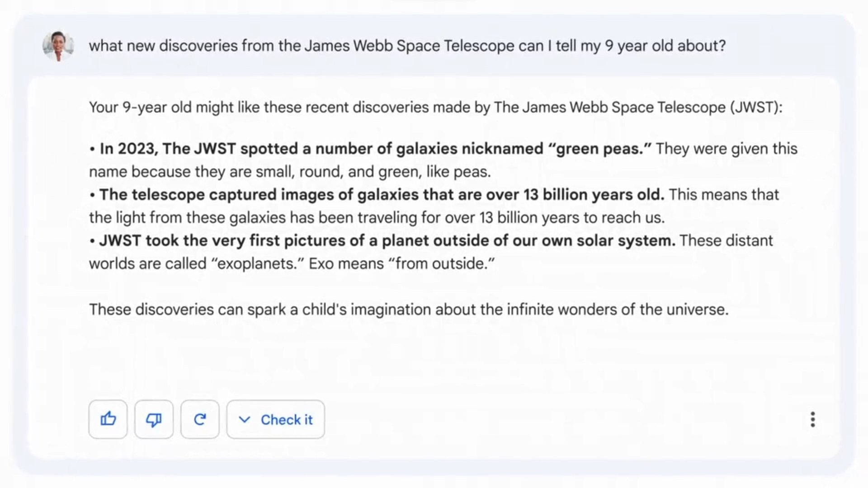Click the line about light traveling to reach us

coord(377,218)
